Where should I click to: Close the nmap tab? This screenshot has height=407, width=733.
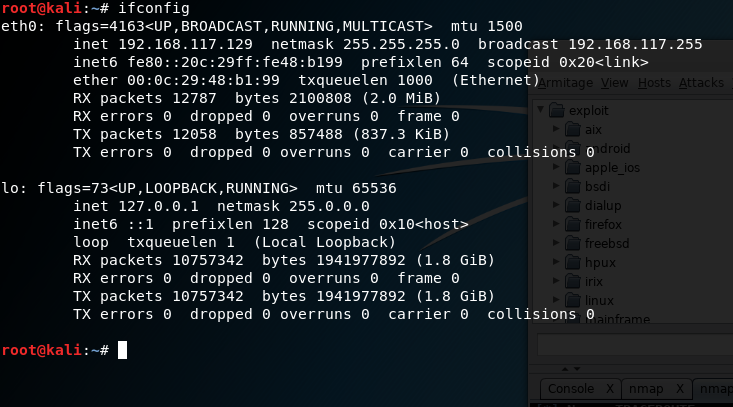(x=680, y=389)
